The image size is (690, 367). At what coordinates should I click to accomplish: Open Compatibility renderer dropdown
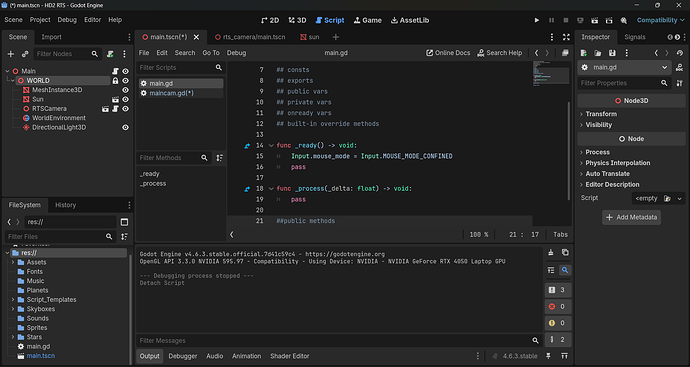point(661,20)
